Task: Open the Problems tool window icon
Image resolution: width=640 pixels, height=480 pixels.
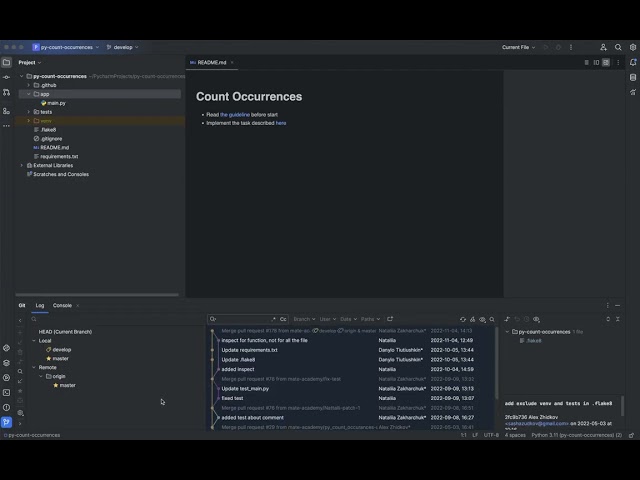Action: coord(7,407)
